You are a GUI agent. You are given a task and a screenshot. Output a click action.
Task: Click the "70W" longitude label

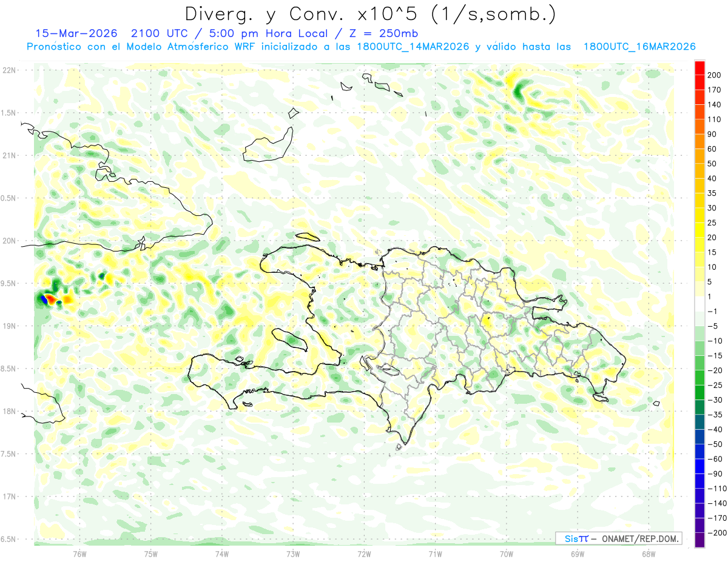click(x=506, y=554)
